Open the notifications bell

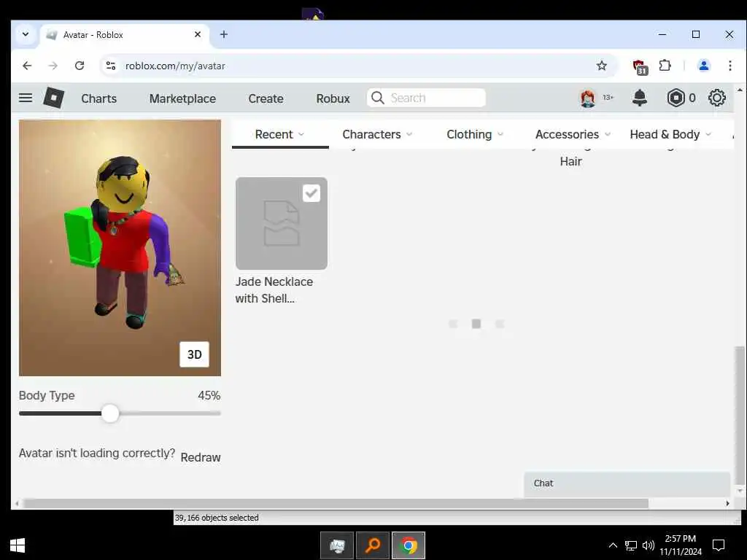[x=639, y=98]
